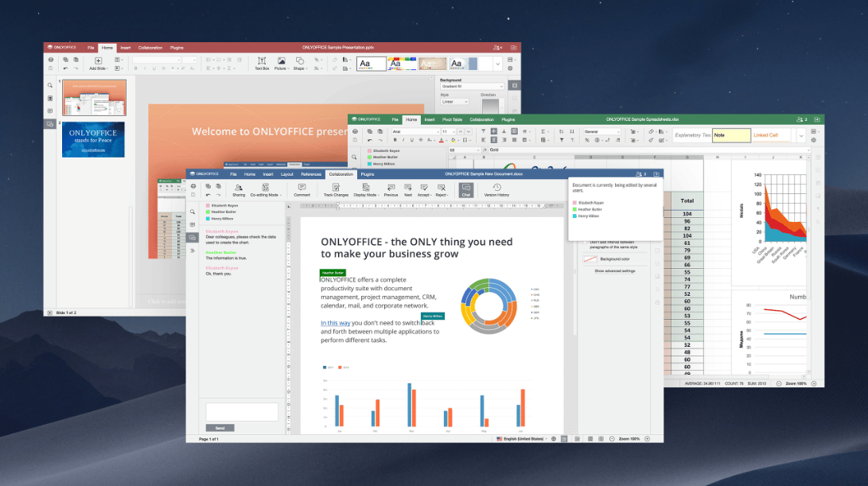Image resolution: width=868 pixels, height=486 pixels.
Task: Click the 'Total' column header cell in spreadsheet
Action: point(687,201)
